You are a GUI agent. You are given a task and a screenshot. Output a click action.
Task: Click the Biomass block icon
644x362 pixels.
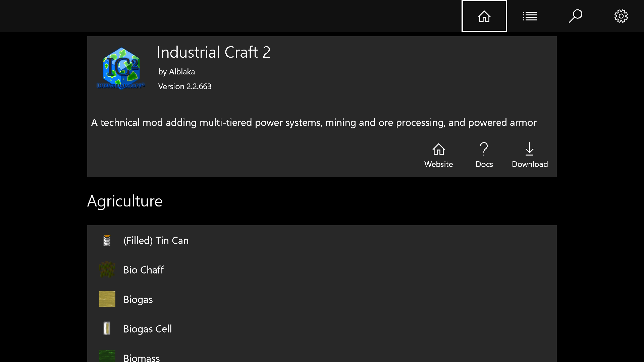pos(107,356)
